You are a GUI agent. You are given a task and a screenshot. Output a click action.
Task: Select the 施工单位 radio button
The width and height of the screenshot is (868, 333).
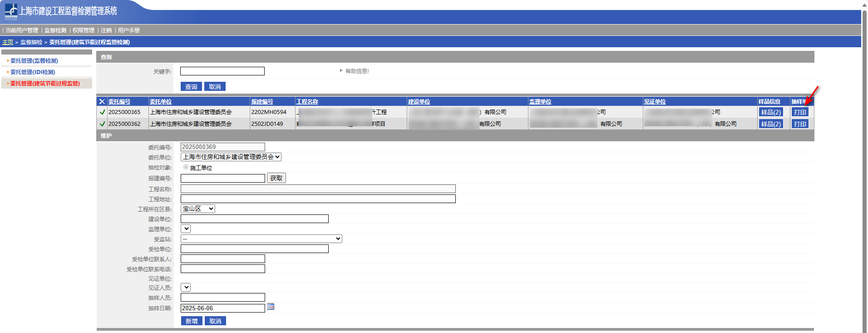tap(186, 167)
